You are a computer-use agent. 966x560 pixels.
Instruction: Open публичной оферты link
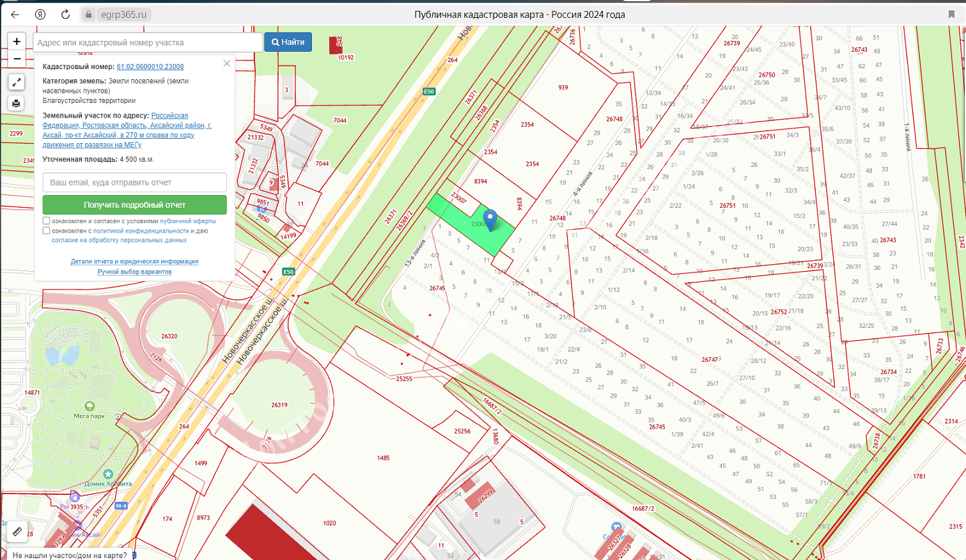(188, 221)
